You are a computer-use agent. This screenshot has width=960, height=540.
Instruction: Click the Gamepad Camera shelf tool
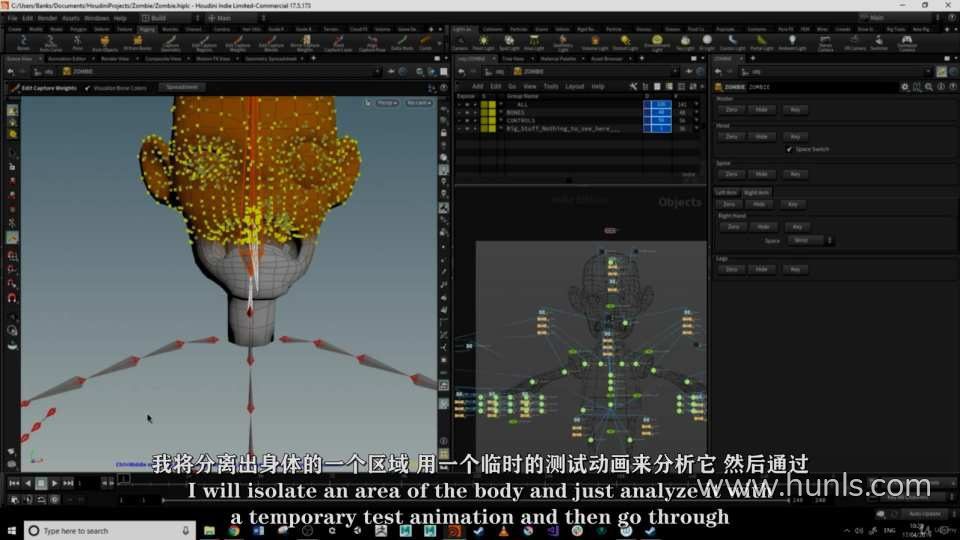[907, 42]
